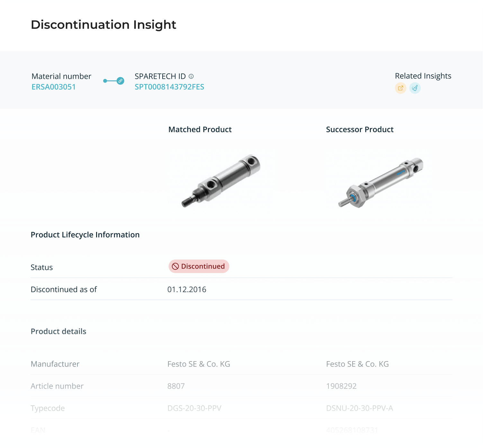Image resolution: width=483 pixels, height=448 pixels.
Task: Open material number ERSA003051
Action: 53,87
